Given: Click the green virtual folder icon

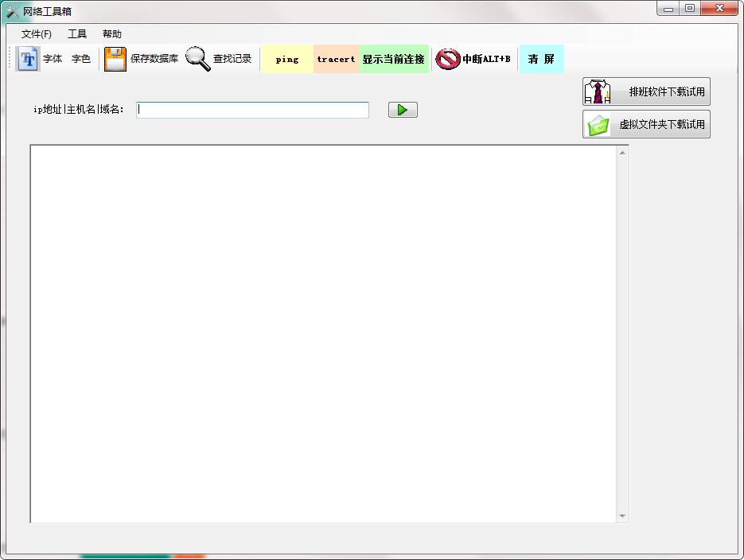Looking at the screenshot, I should pos(598,125).
